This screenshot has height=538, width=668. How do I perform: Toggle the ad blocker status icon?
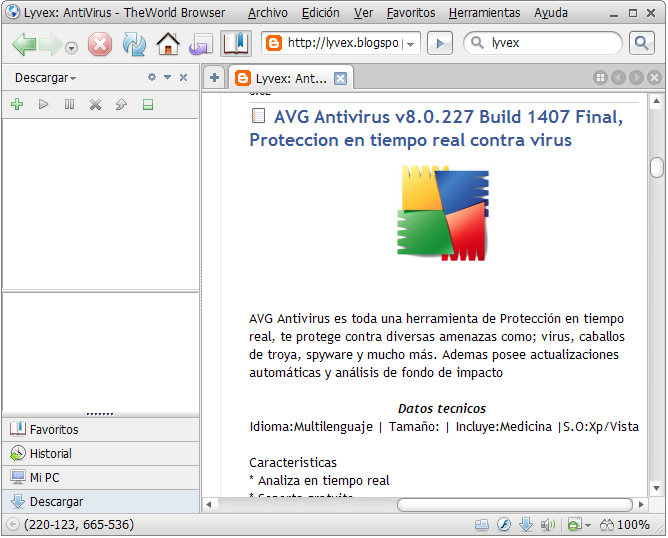pos(573,525)
